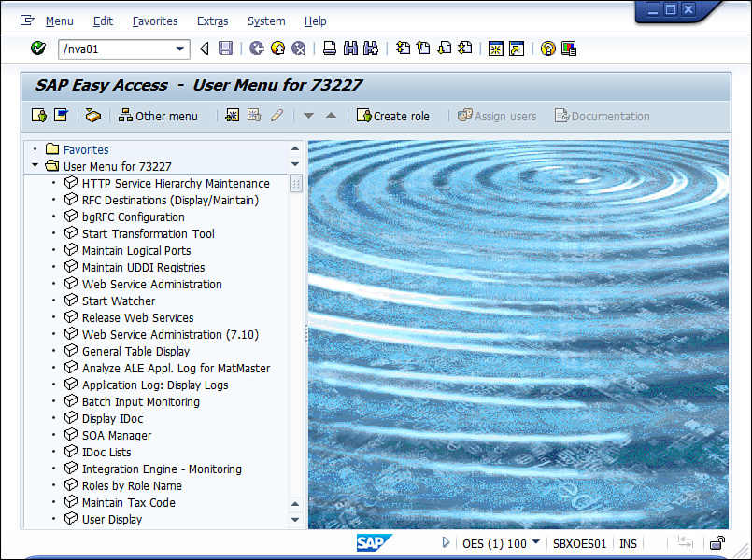Click the SAP Menu icon in the application toolbar
Screen dimensions: 752x560
pos(61,116)
